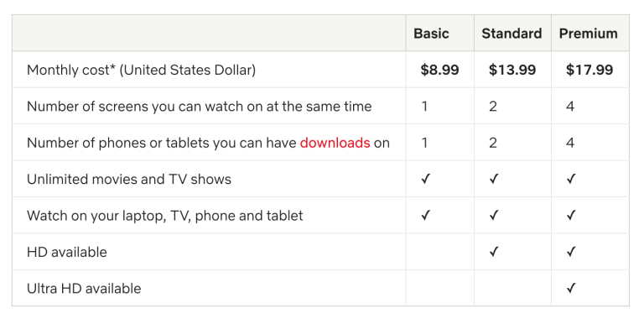This screenshot has height=319, width=644.
Task: Click Standard downloads device count of 2
Action: 493,143
